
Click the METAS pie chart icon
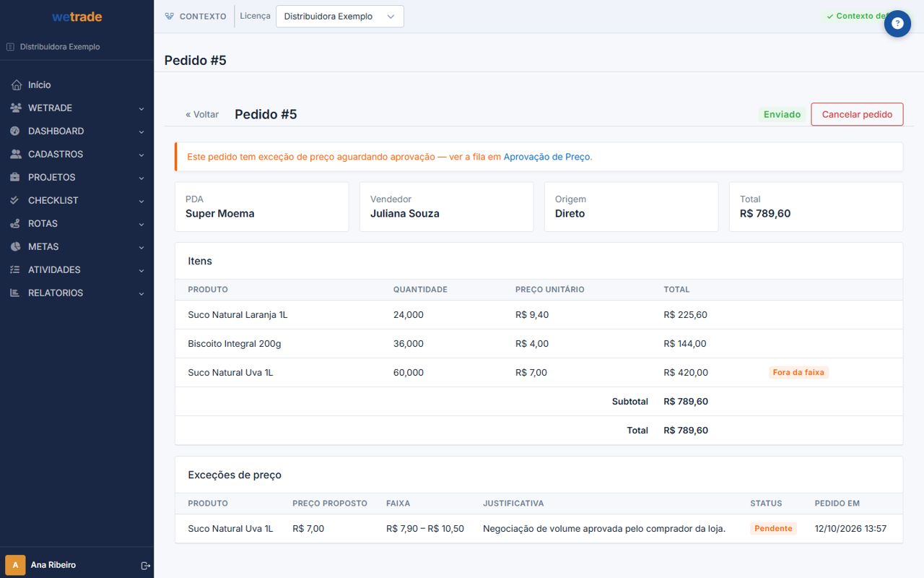tap(16, 246)
